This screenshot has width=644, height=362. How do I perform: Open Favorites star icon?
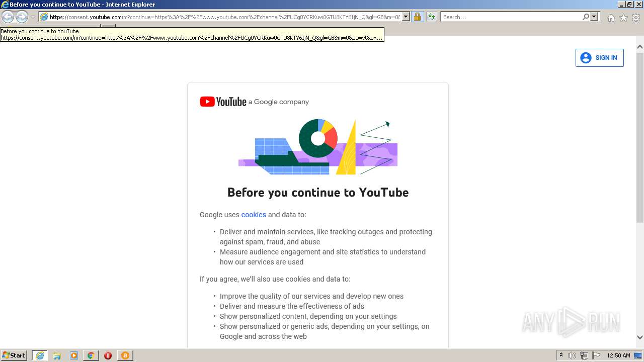coord(623,18)
